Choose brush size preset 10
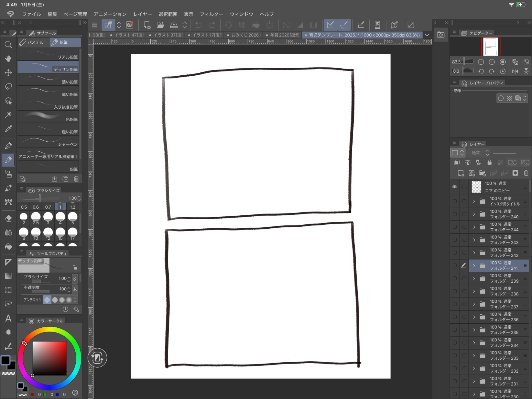The width and height of the screenshot is (532, 399). click(x=36, y=233)
